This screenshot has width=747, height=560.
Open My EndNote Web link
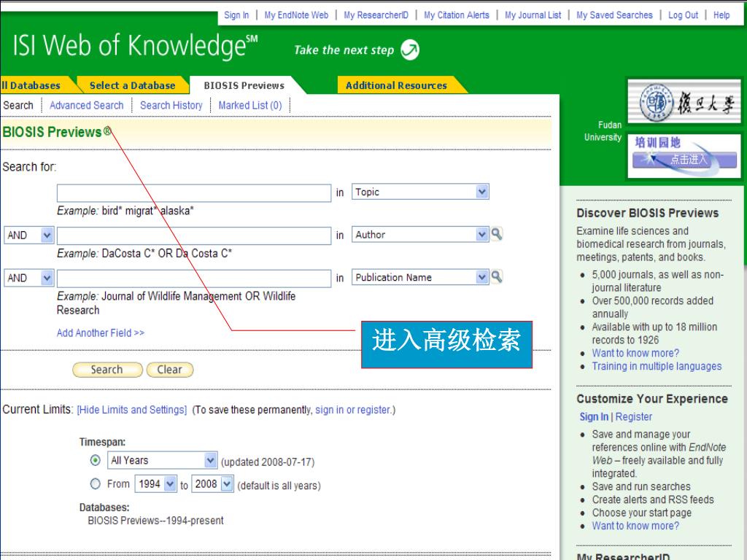(x=296, y=15)
